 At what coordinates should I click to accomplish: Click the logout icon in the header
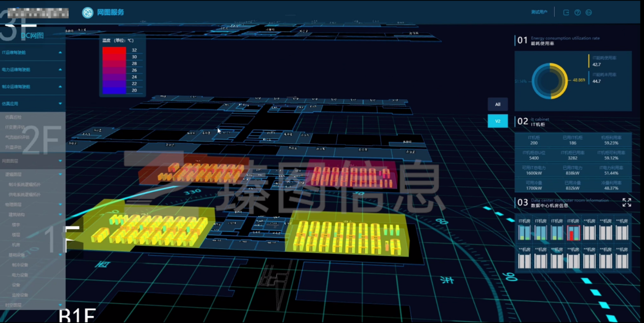click(x=566, y=12)
